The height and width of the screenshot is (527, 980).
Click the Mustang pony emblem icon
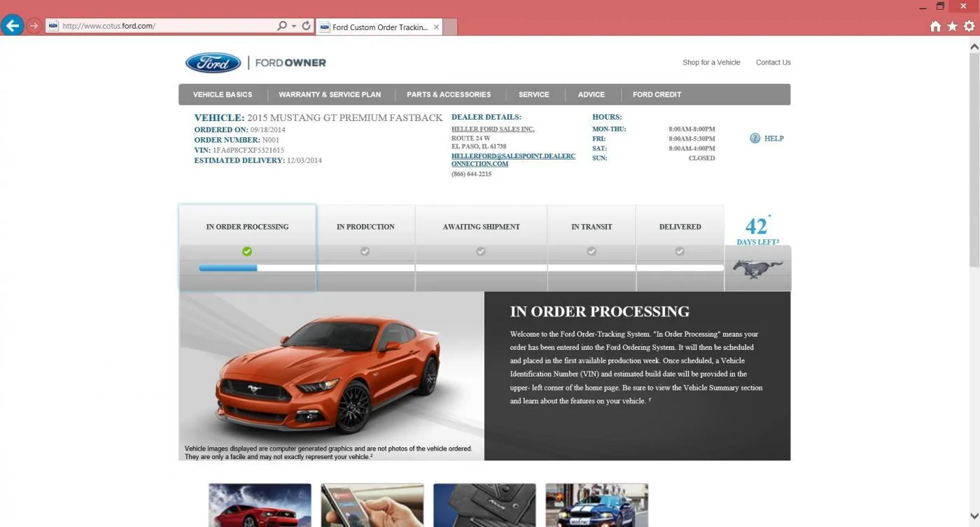tap(758, 269)
